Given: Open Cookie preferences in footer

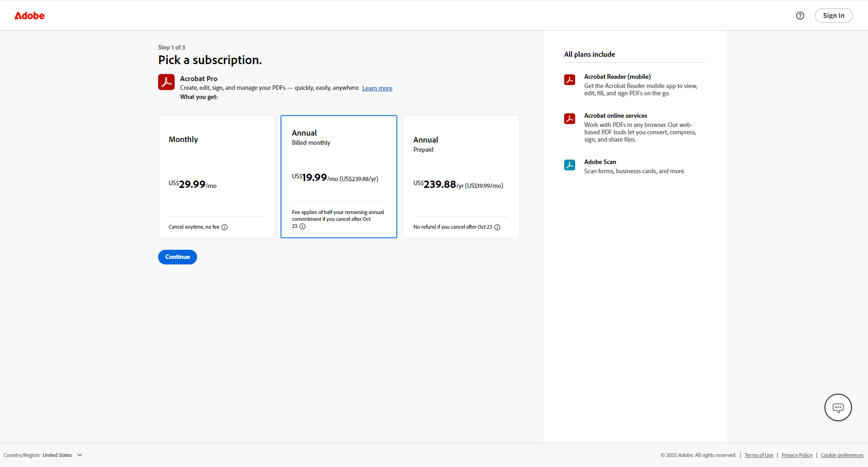Looking at the screenshot, I should click(x=842, y=455).
